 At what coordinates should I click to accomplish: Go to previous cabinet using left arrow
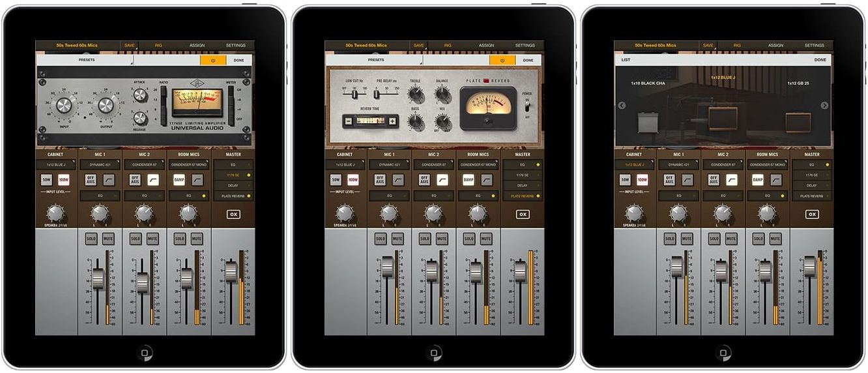coord(622,106)
